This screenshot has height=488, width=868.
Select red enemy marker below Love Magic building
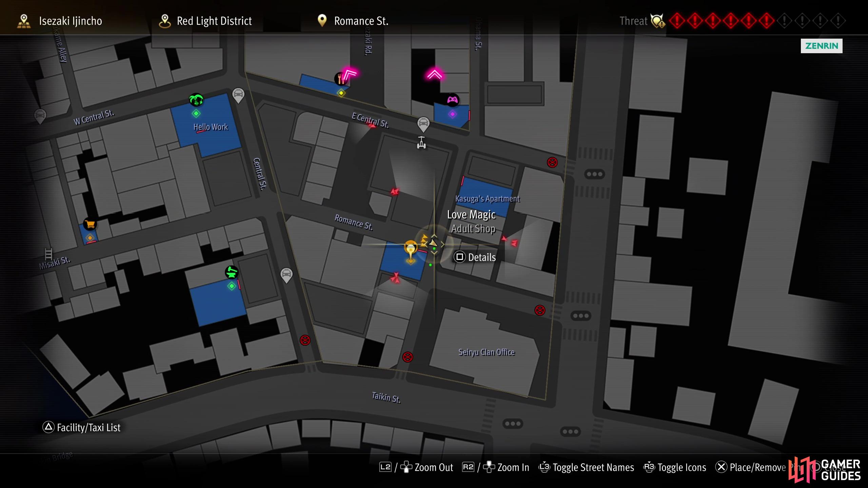pyautogui.click(x=395, y=278)
